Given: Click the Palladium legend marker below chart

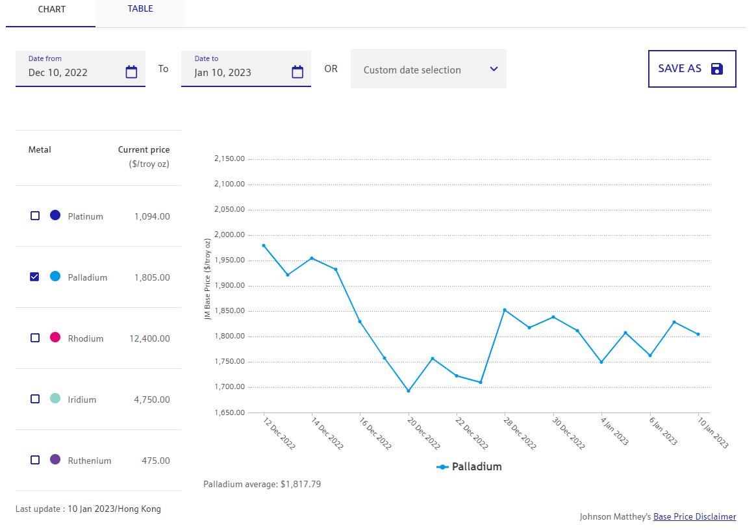Looking at the screenshot, I should (x=443, y=467).
